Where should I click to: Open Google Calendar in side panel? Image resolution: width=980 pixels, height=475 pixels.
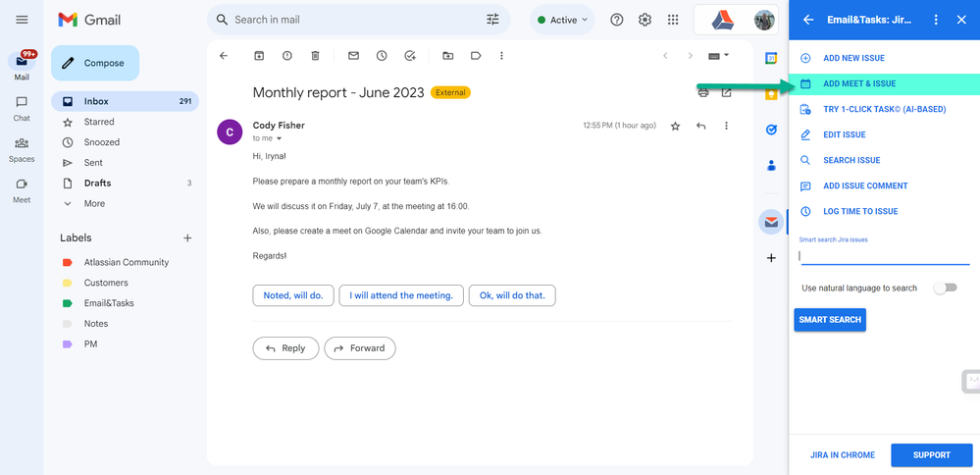point(771,58)
